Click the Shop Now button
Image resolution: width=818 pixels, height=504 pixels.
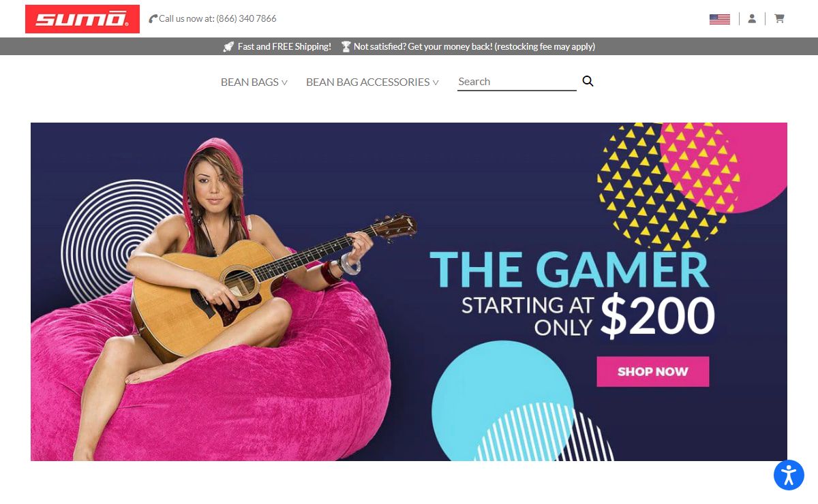653,372
